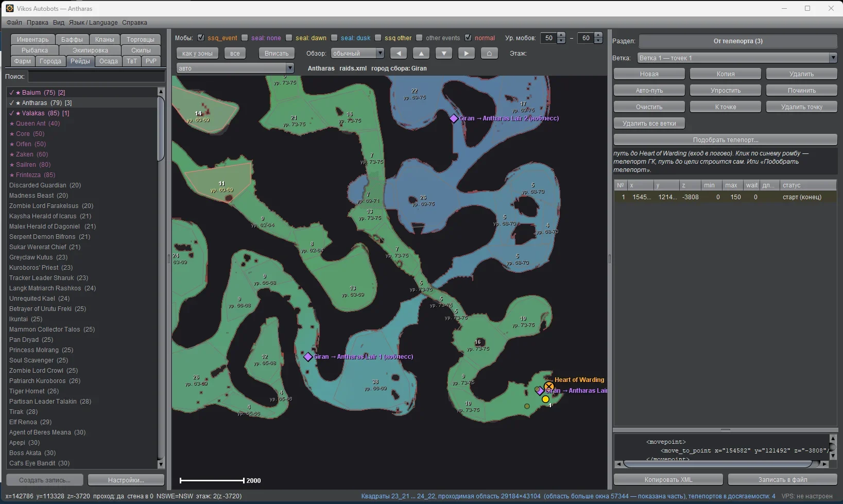Open the Обзор view mode dropdown
843x504 pixels.
click(x=358, y=53)
